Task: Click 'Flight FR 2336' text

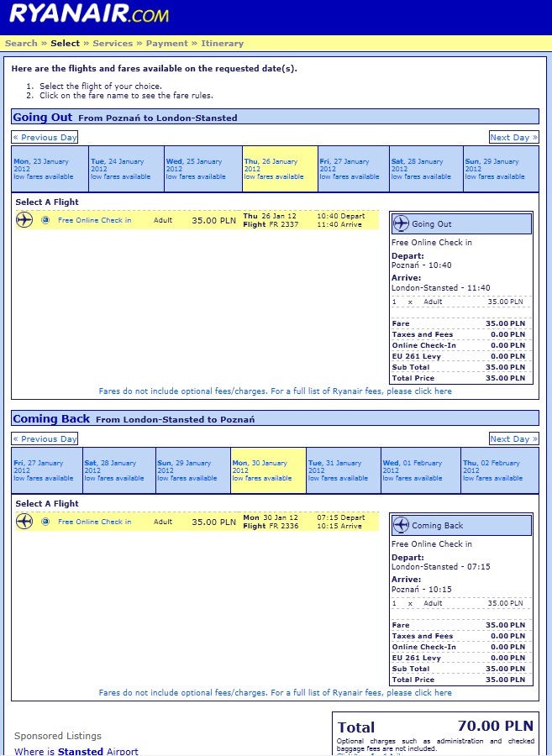Action: tap(271, 526)
